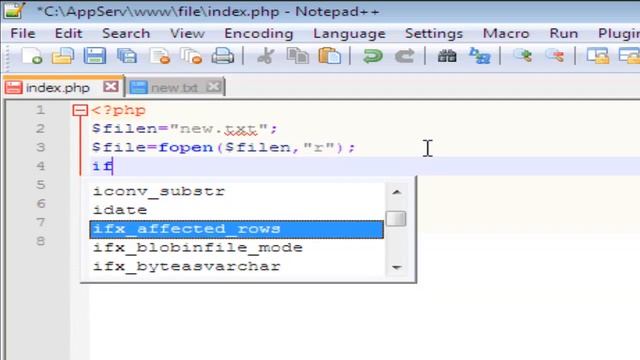Click the Synchronize scrolling toolbar icon
Viewport: 640px width, 360px height.
[x=598, y=56]
